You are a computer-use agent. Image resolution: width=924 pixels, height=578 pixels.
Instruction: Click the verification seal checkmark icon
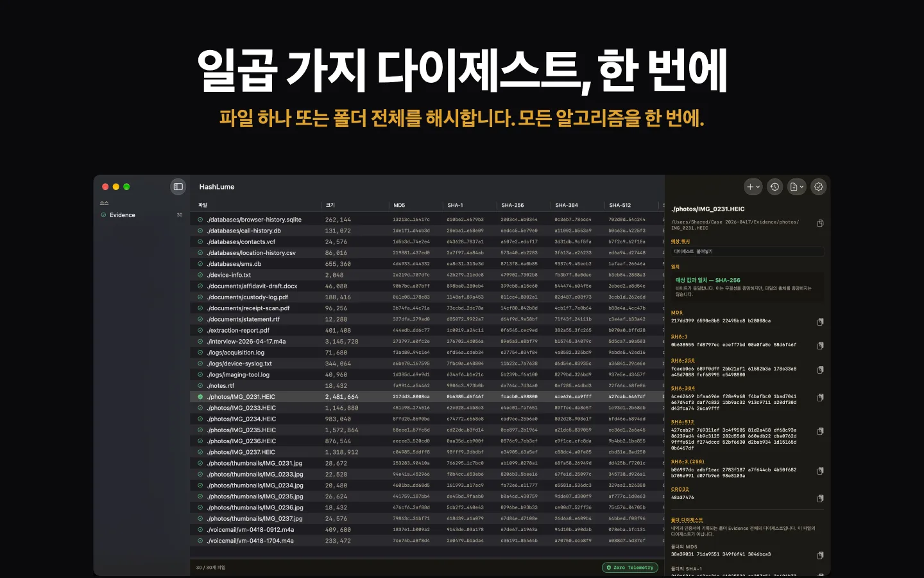tap(819, 187)
